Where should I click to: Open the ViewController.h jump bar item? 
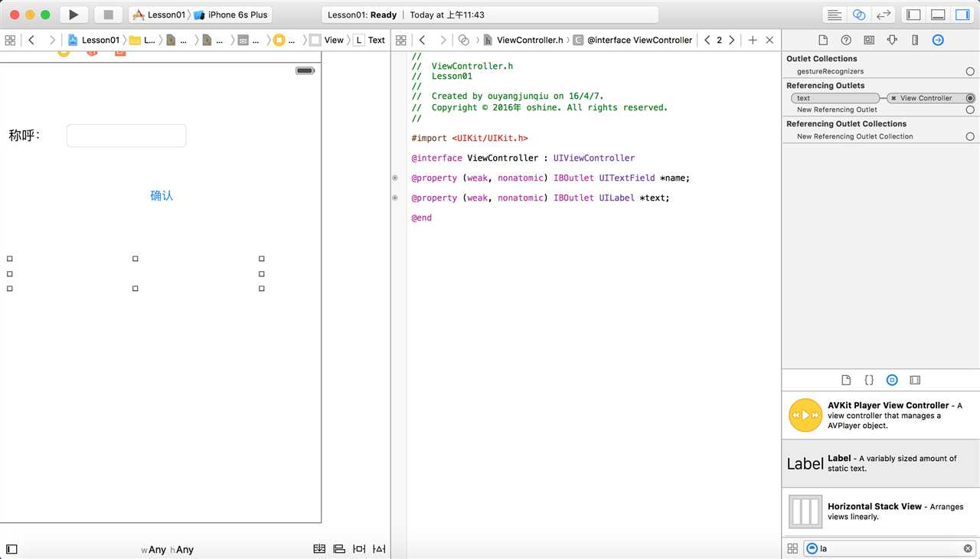523,40
